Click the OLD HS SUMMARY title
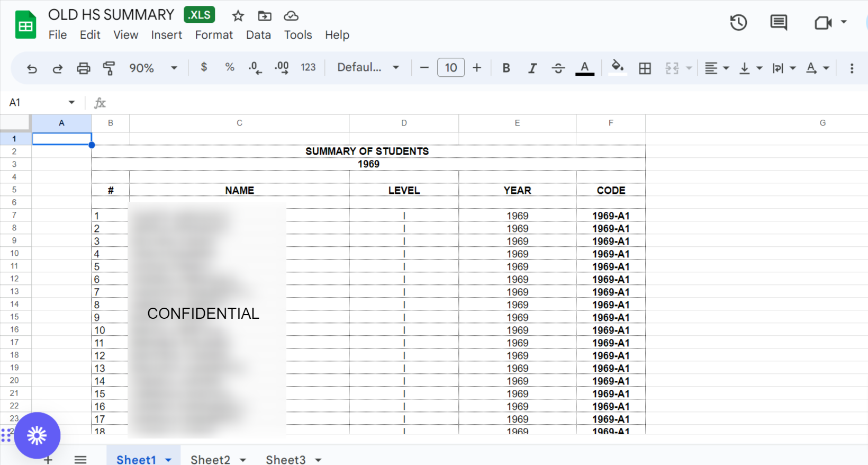The image size is (868, 465). point(111,15)
